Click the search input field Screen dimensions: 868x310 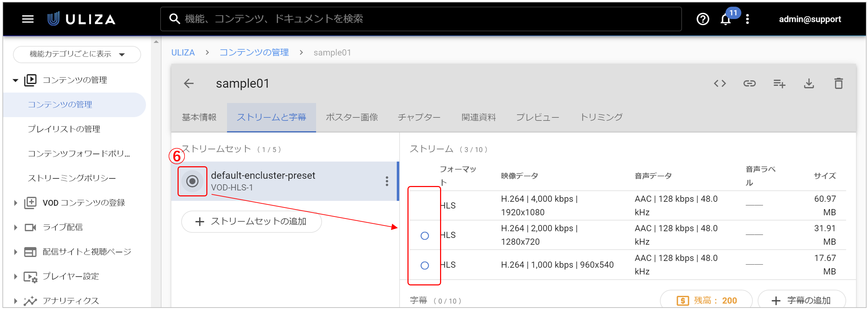coord(421,19)
